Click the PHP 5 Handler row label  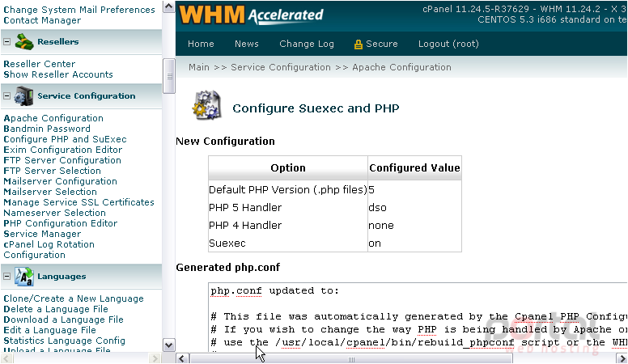coord(245,207)
